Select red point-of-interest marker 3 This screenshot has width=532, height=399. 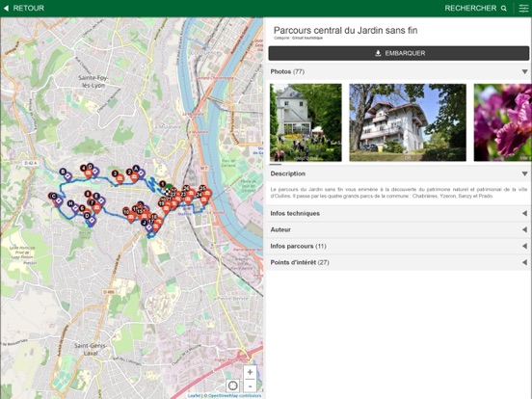120,178
